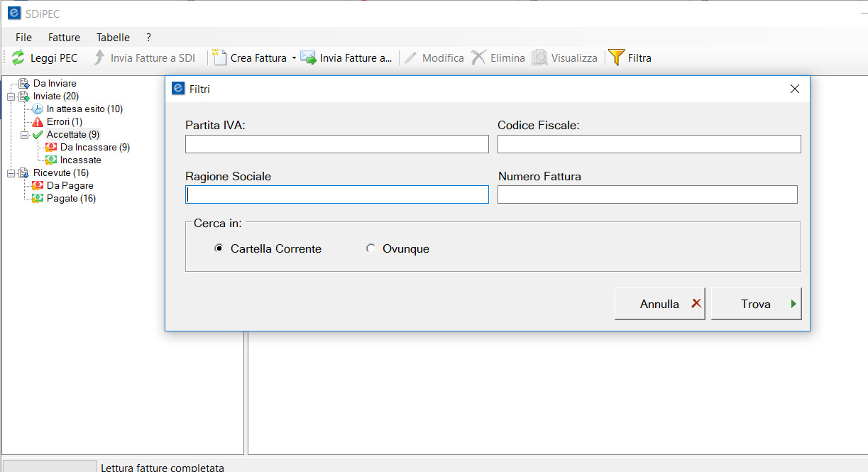
Task: Select the In attesa esito clock icon
Action: 38,109
